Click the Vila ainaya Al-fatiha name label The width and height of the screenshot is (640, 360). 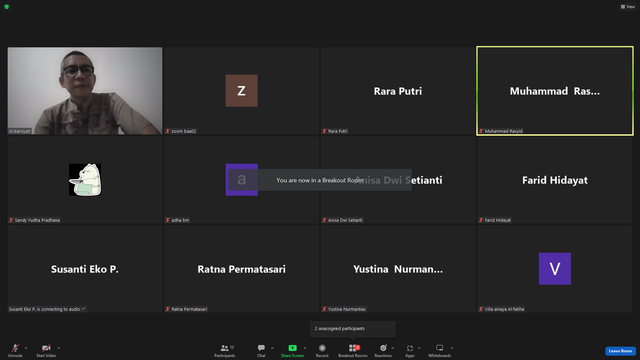[504, 309]
